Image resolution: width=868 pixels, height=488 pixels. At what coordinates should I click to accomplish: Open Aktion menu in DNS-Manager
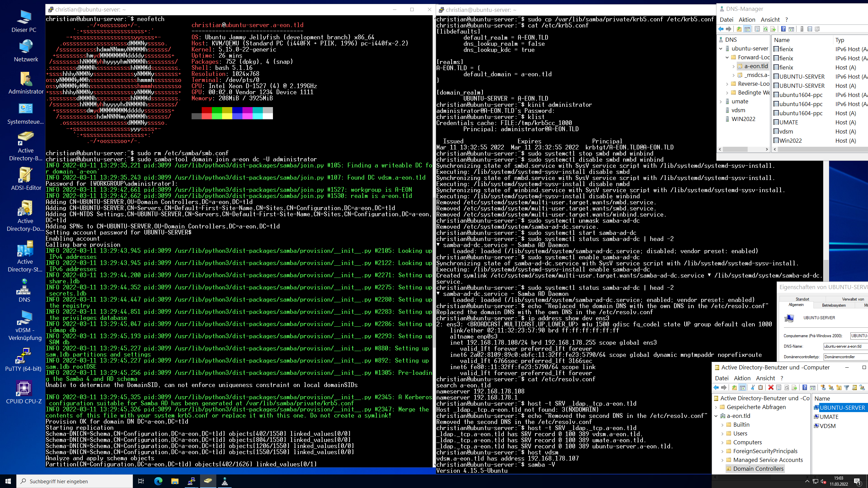click(x=747, y=20)
